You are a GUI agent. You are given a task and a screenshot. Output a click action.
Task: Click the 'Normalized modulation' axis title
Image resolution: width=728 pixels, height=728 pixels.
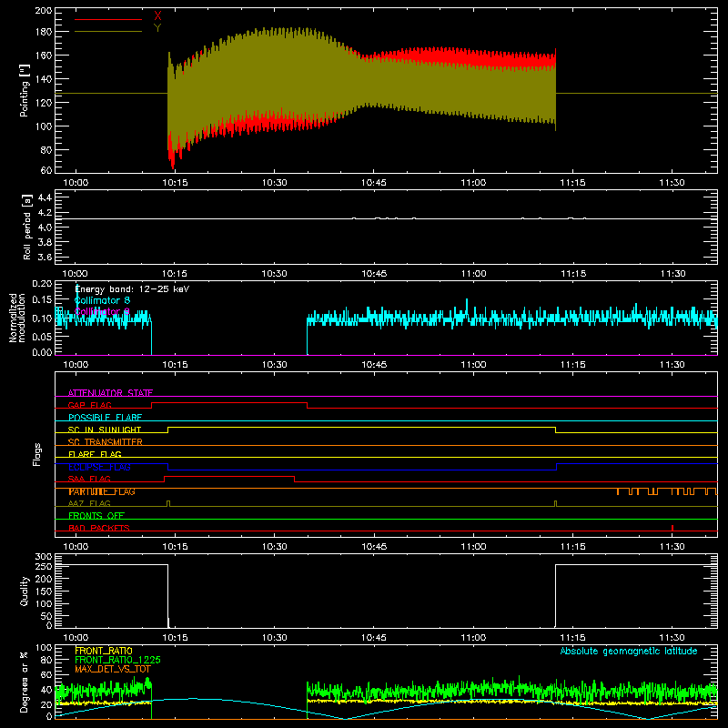point(17,318)
